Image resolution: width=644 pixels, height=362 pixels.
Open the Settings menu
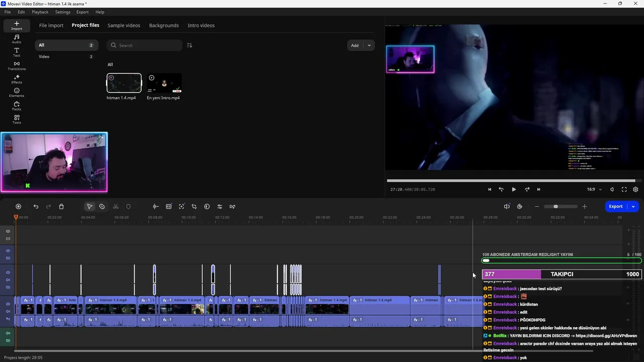coord(63,12)
